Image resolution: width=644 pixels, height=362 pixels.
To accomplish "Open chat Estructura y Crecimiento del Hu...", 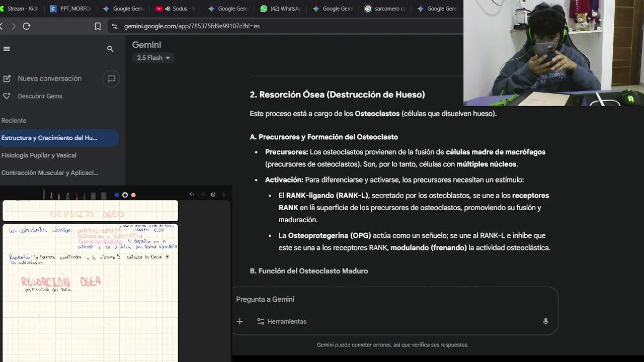I will [x=59, y=138].
